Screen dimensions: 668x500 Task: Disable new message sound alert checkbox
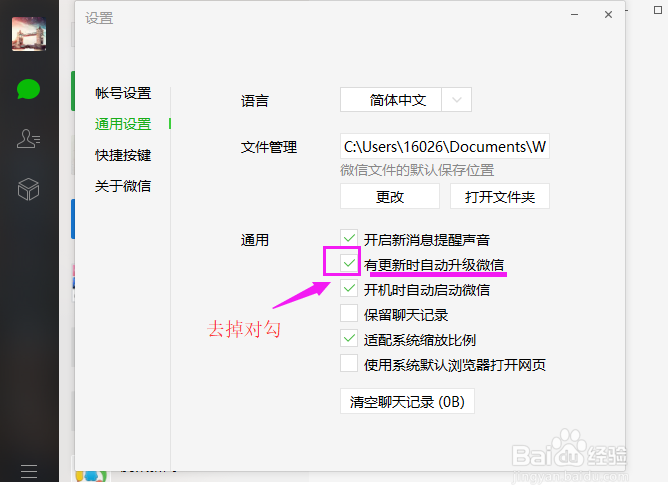point(349,238)
